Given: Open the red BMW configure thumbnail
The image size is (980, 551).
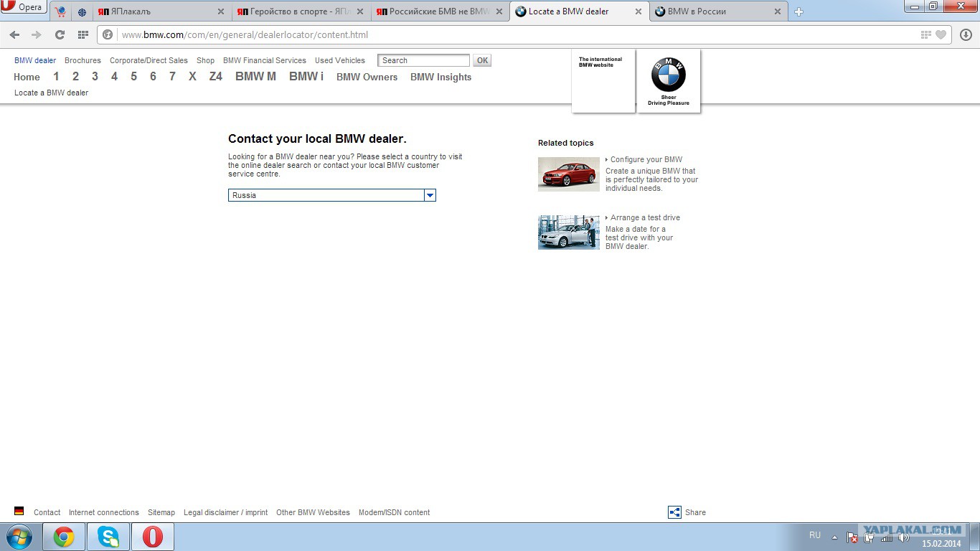Looking at the screenshot, I should (x=569, y=174).
